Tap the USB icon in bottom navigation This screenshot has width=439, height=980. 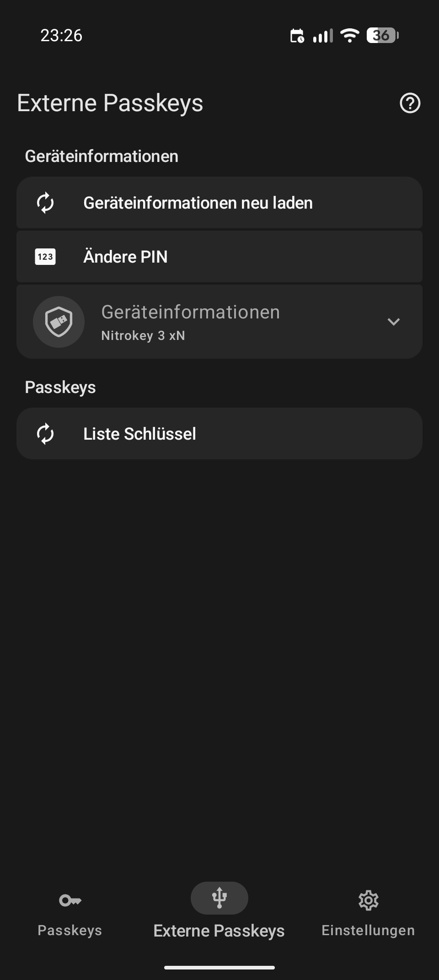(x=219, y=898)
